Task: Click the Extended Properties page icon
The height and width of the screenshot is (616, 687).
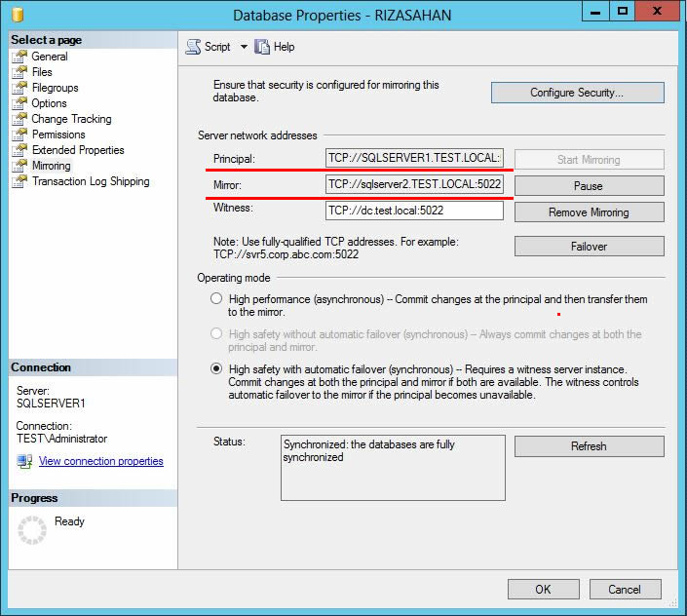Action: tap(19, 150)
